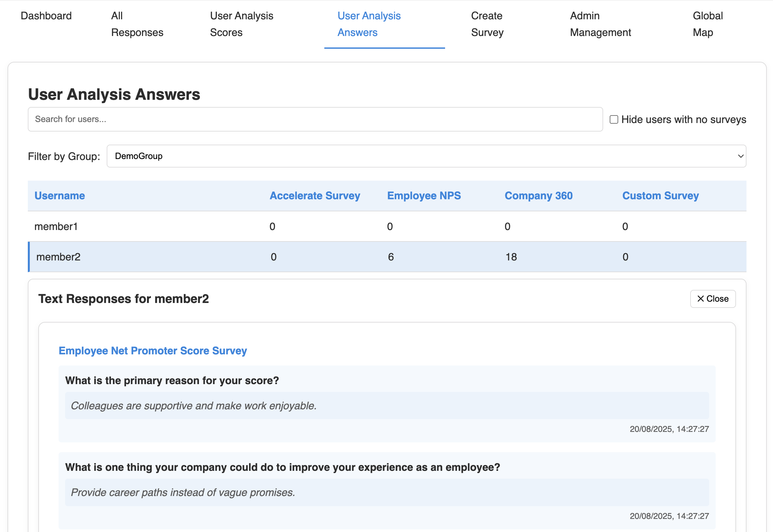Select the member1 table row

[x=56, y=226]
